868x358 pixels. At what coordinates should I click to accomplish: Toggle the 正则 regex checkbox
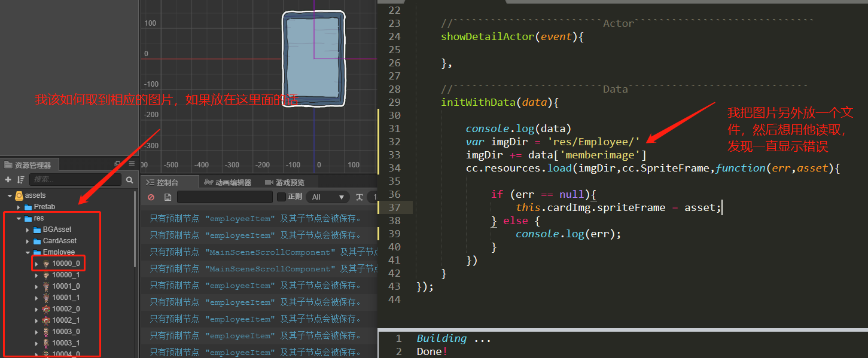[x=281, y=197]
